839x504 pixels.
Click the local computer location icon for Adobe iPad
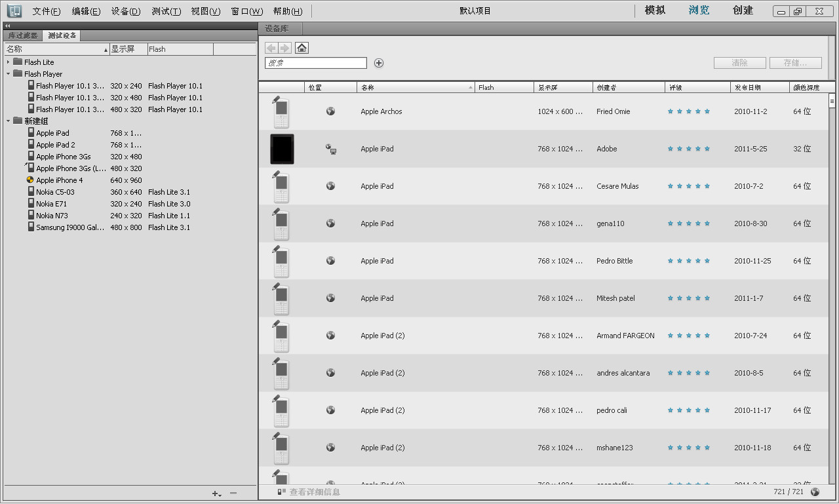[331, 149]
